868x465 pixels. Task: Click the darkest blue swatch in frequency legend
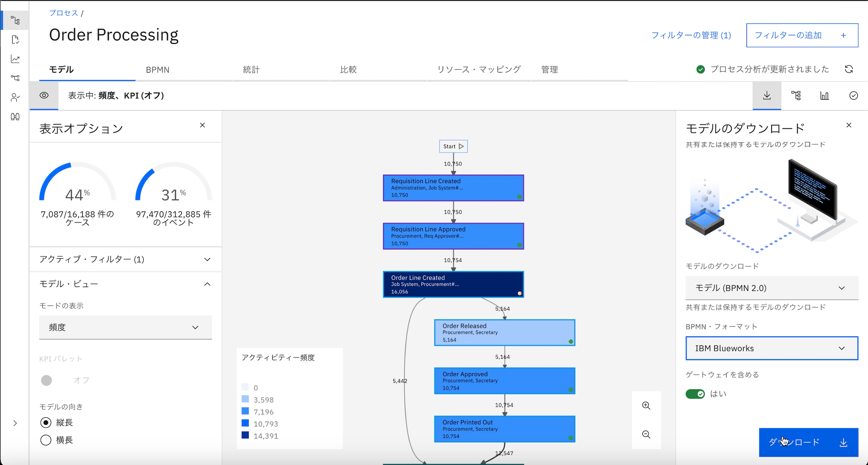click(x=245, y=435)
